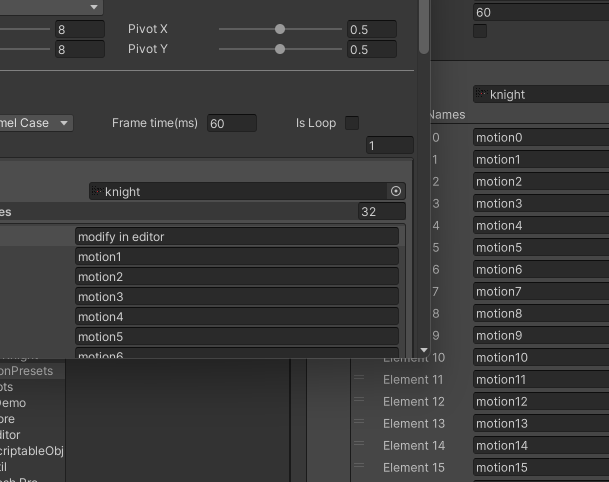Toggle checkbox below the 60 field in inspector

(x=480, y=31)
